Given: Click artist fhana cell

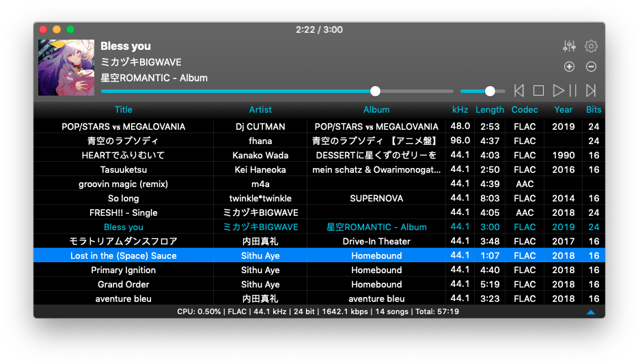Looking at the screenshot, I should 260,141.
